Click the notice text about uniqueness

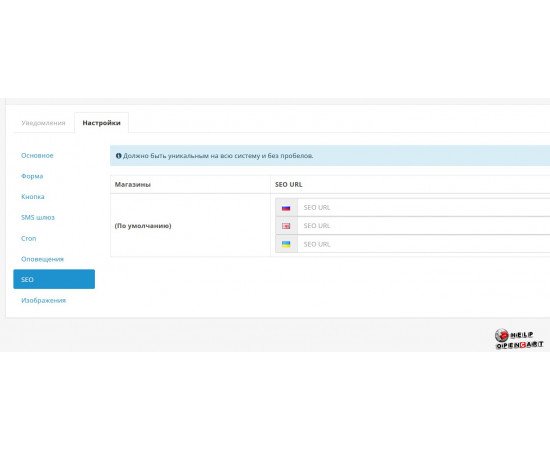[218, 156]
